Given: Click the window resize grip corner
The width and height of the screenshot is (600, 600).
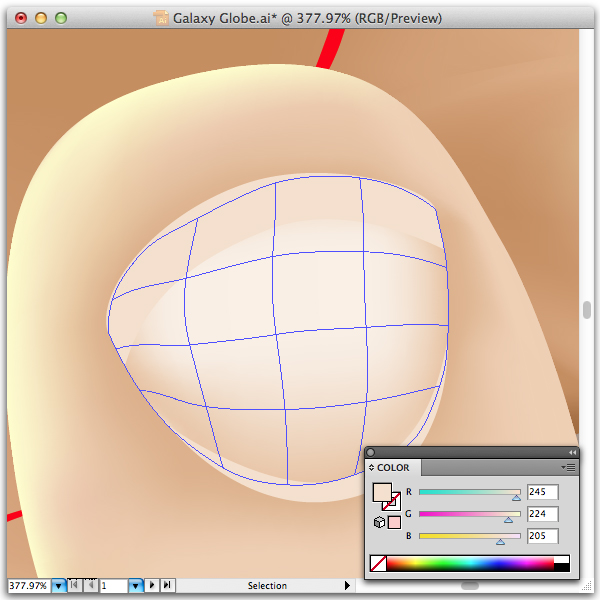Looking at the screenshot, I should (x=587, y=586).
